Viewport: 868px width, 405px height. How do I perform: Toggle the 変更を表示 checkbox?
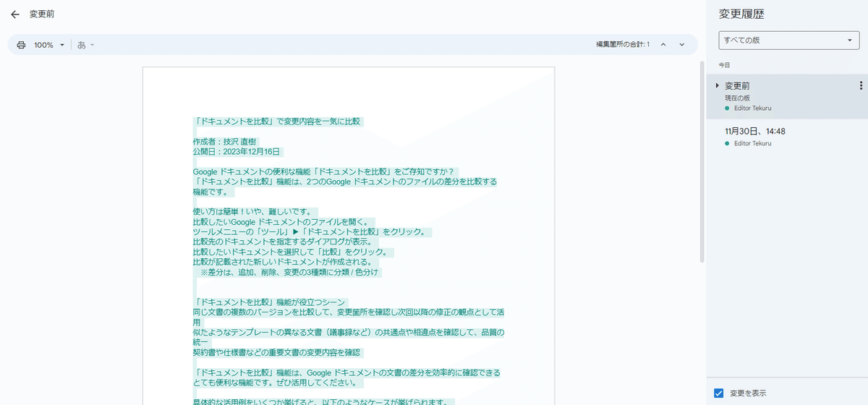718,393
